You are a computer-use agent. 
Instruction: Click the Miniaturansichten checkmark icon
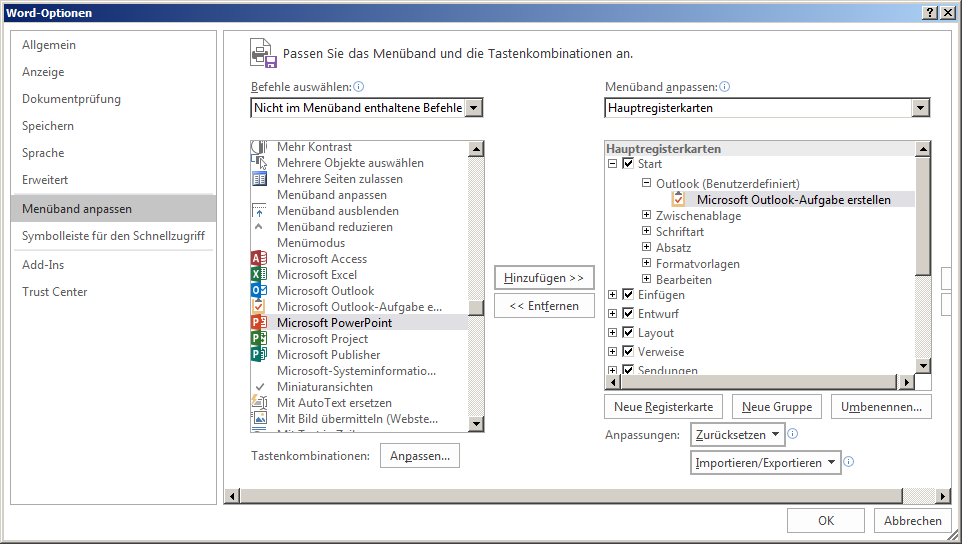(x=260, y=387)
